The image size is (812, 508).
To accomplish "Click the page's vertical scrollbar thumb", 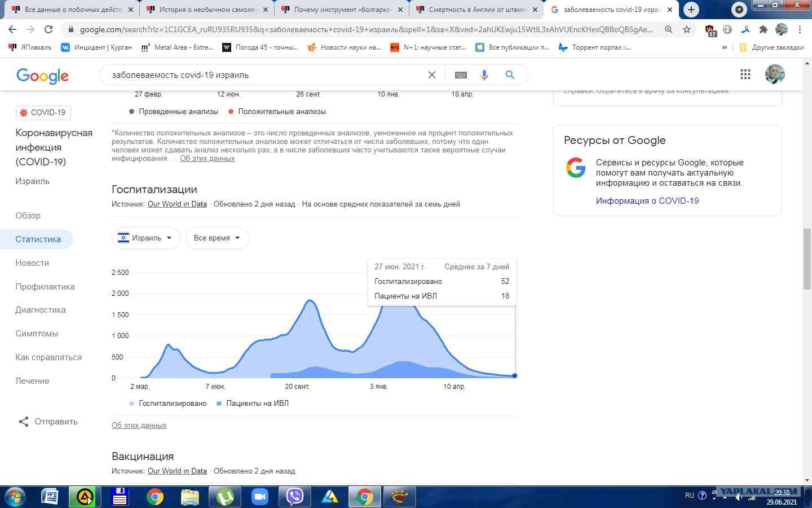I will pyautogui.click(x=807, y=259).
